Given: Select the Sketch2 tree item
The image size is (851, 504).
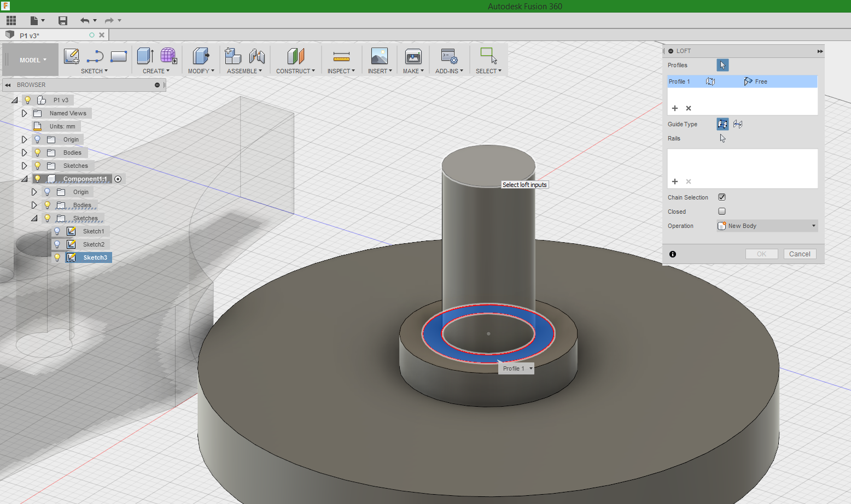Looking at the screenshot, I should click(94, 244).
